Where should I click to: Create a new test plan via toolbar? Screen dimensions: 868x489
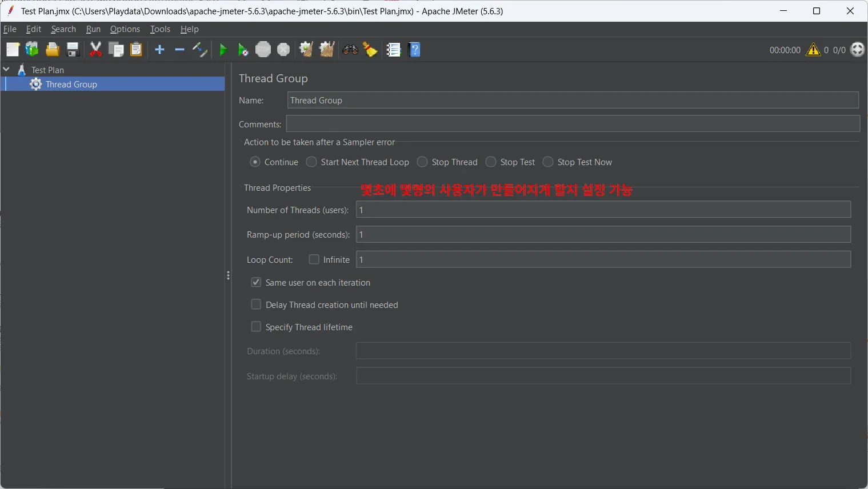tap(13, 50)
